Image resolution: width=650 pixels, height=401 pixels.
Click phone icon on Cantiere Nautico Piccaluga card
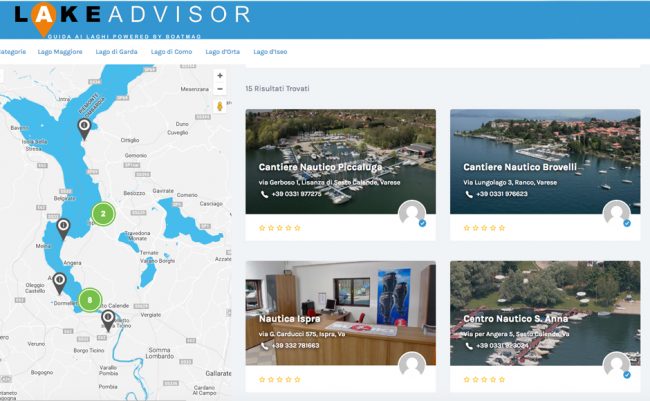264,194
